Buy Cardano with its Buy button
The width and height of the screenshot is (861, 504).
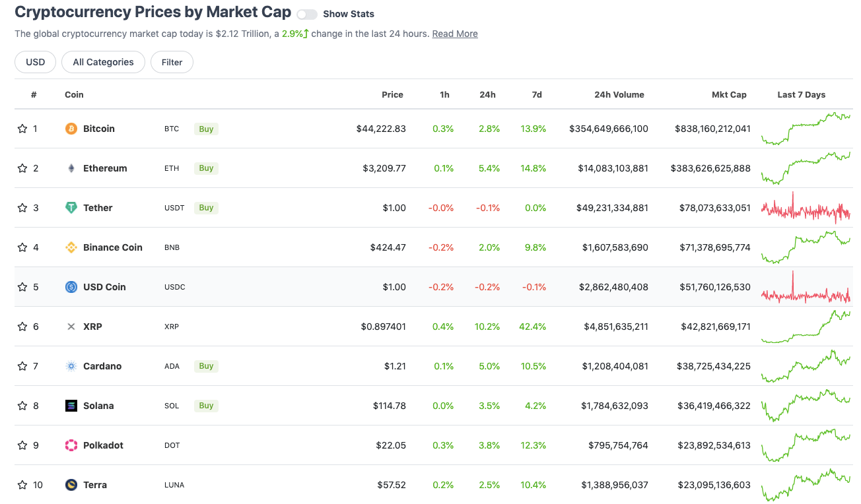(206, 366)
